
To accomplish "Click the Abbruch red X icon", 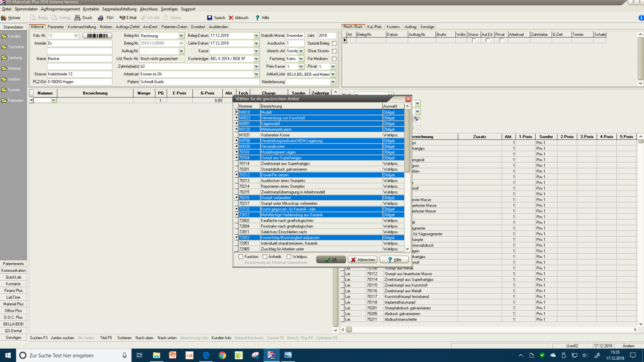I will pyautogui.click(x=231, y=18).
